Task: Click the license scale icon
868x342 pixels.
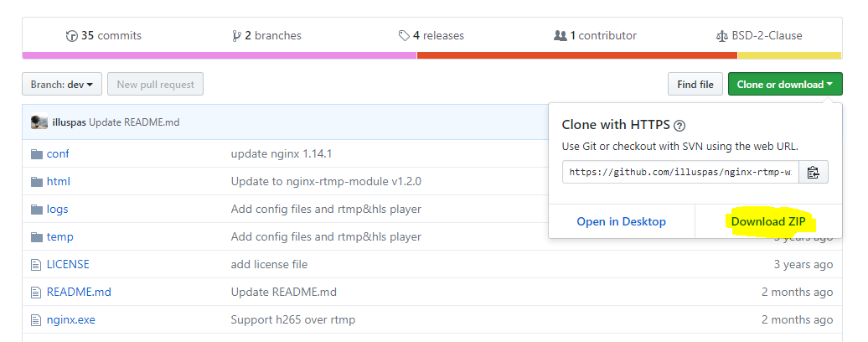Action: pos(722,36)
